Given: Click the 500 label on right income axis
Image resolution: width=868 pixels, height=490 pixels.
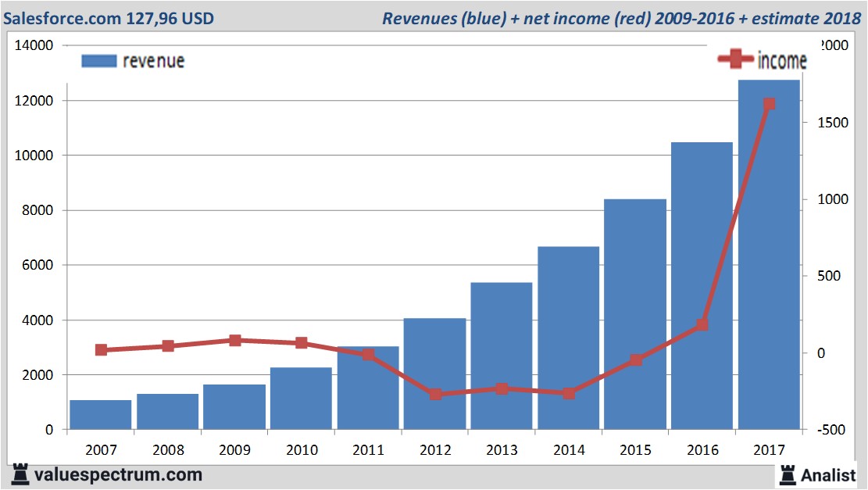Looking at the screenshot, I should coord(829,276).
